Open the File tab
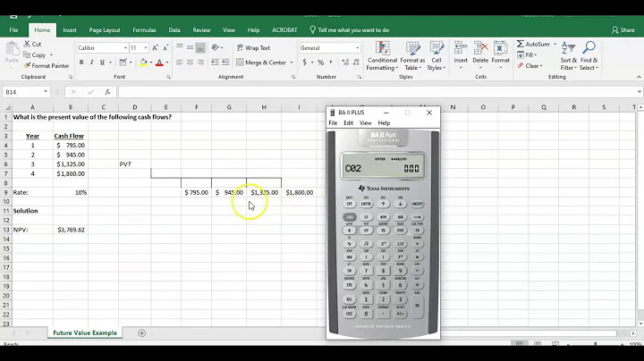The image size is (644, 361). pyautogui.click(x=13, y=30)
